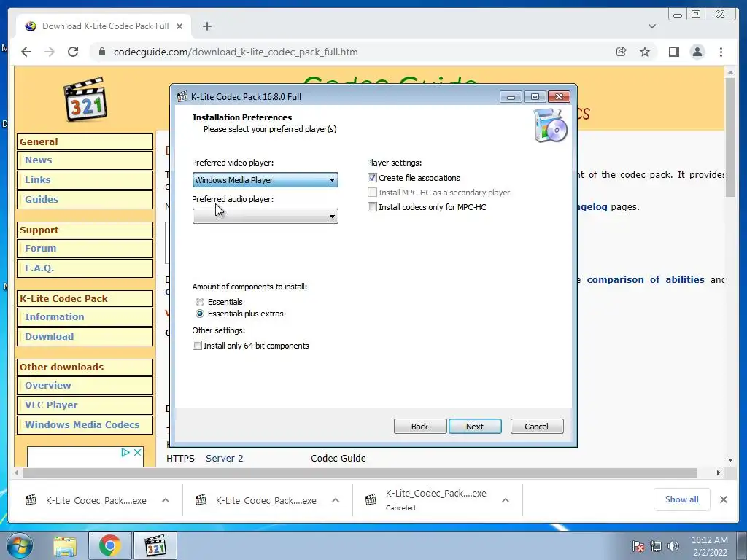Click the taskbar clock 10:12 AM
The image size is (747, 560).
[709, 540]
